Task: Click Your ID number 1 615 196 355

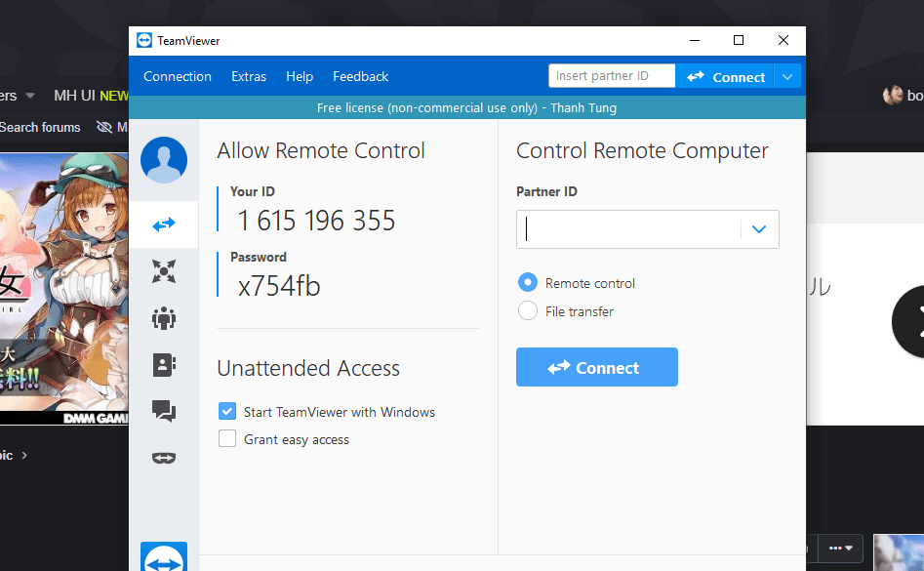Action: pos(316,221)
